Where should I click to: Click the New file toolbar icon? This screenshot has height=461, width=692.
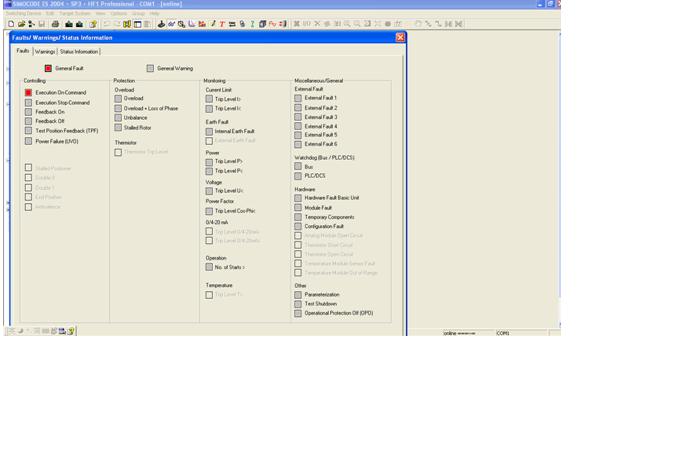click(x=11, y=24)
